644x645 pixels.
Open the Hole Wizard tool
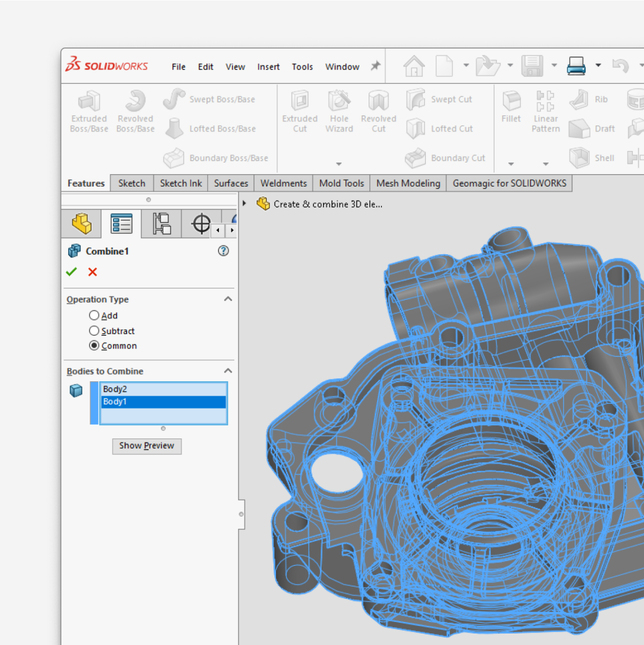339,112
